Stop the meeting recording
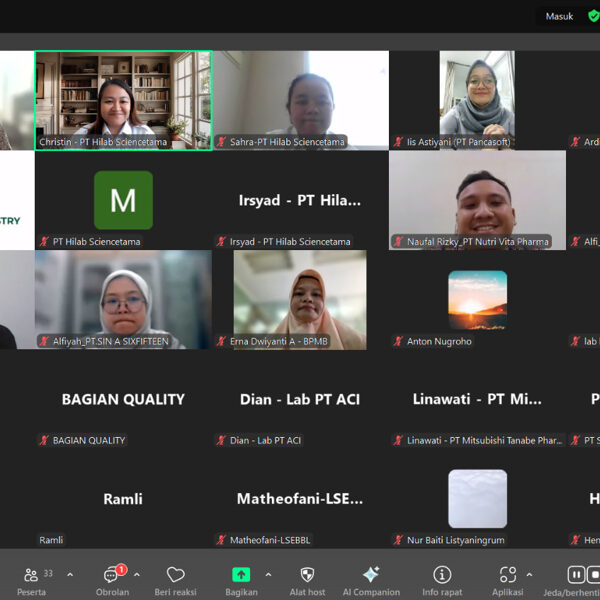This screenshot has height=600, width=600. [594, 574]
